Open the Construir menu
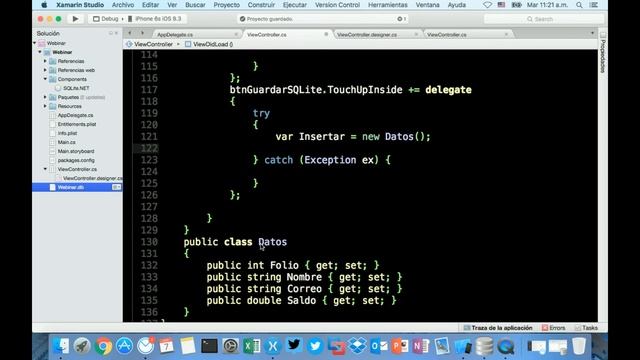 coord(261,5)
